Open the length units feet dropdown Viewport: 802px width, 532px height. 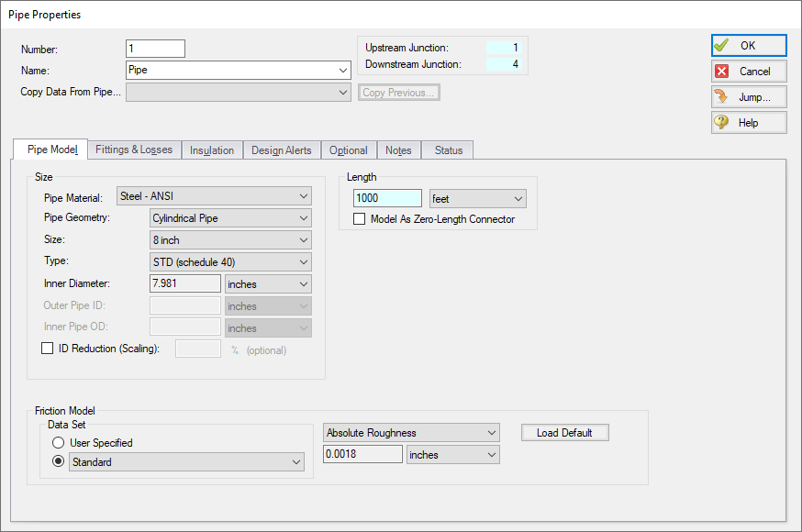click(477, 199)
